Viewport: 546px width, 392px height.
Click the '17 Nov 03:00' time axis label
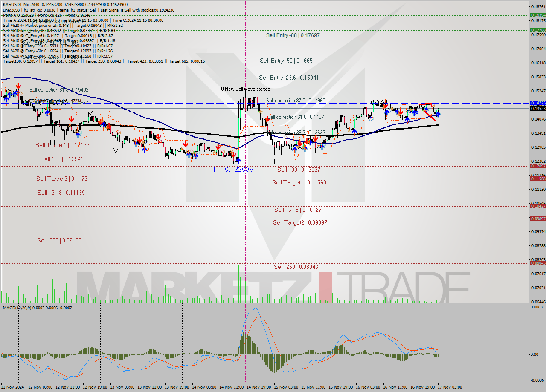click(450, 387)
